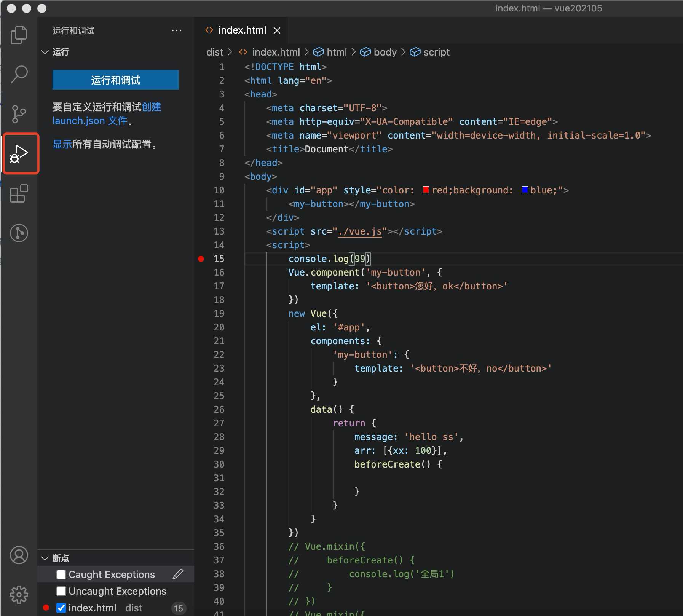
Task: Collapse the 断点 breakpoints section
Action: [45, 558]
